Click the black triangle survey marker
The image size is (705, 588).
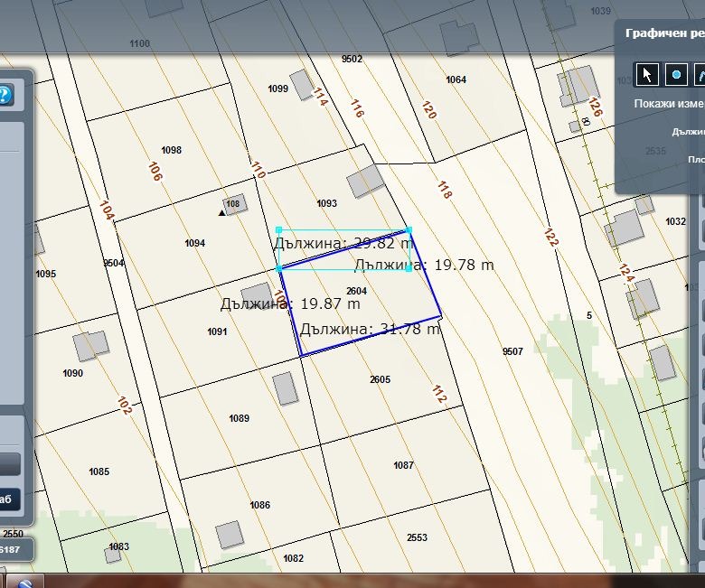pyautogui.click(x=221, y=213)
